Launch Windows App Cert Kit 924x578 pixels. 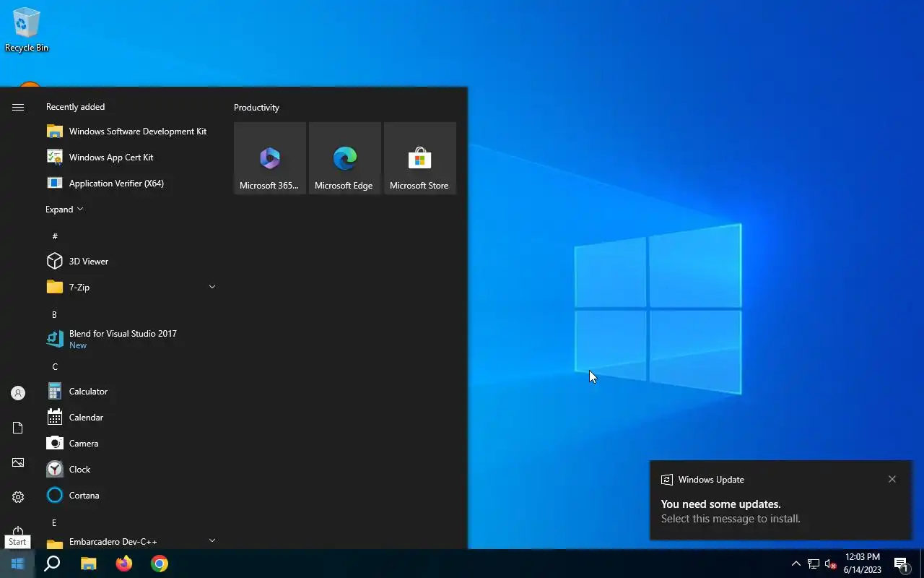131,158
